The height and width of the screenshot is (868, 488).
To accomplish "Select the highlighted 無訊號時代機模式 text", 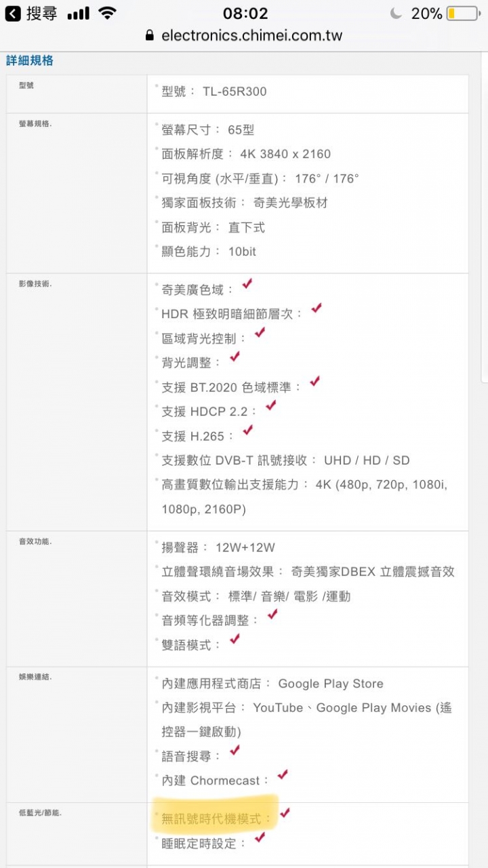I will (x=211, y=819).
